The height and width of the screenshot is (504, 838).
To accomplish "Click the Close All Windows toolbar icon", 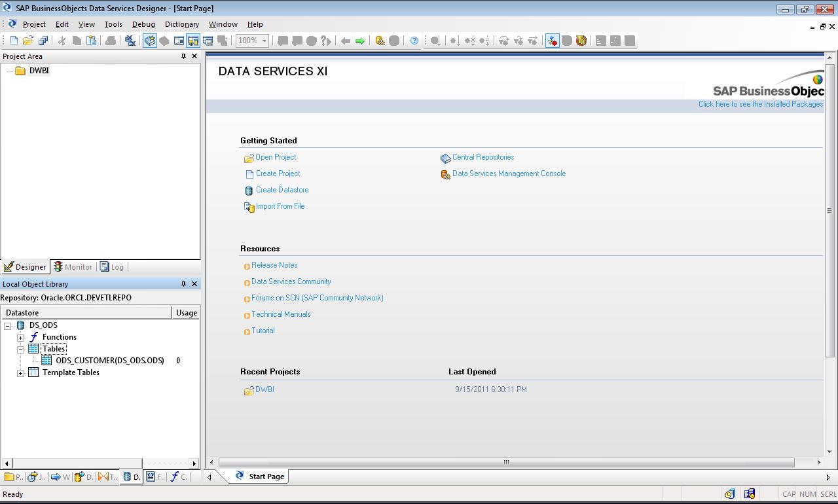I will [x=130, y=41].
